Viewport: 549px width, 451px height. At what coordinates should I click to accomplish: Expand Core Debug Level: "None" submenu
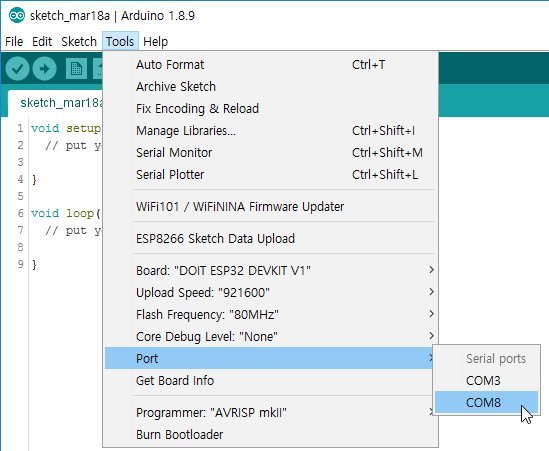click(271, 336)
